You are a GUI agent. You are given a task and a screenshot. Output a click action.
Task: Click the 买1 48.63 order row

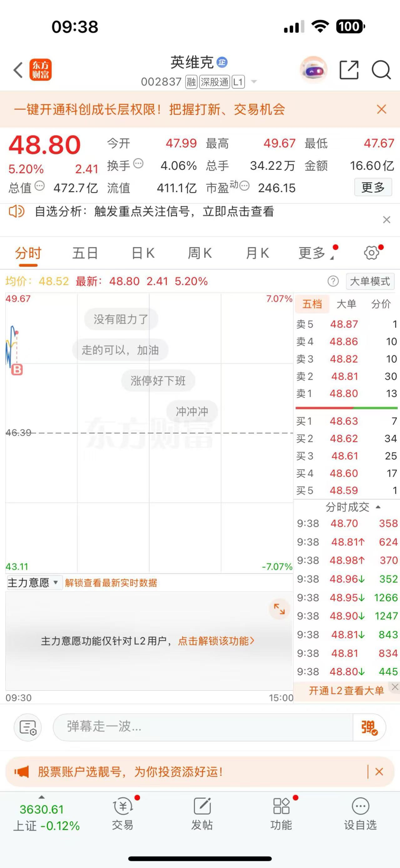click(x=347, y=421)
